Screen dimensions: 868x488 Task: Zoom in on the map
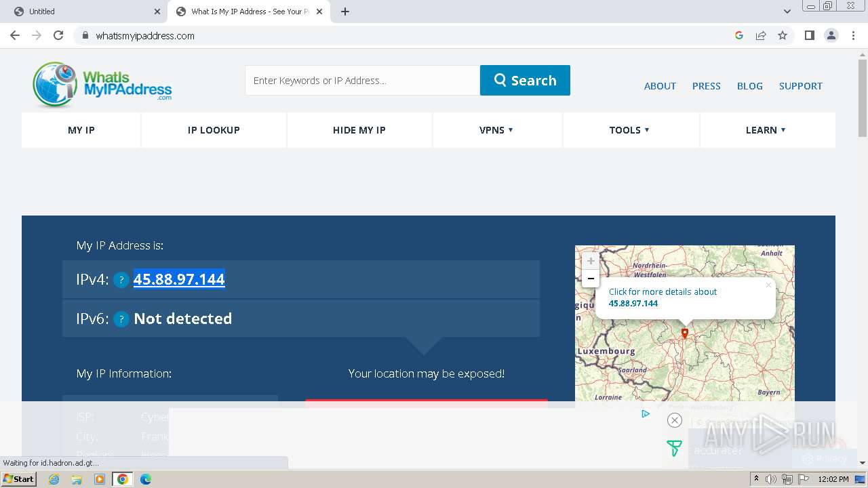click(x=591, y=261)
